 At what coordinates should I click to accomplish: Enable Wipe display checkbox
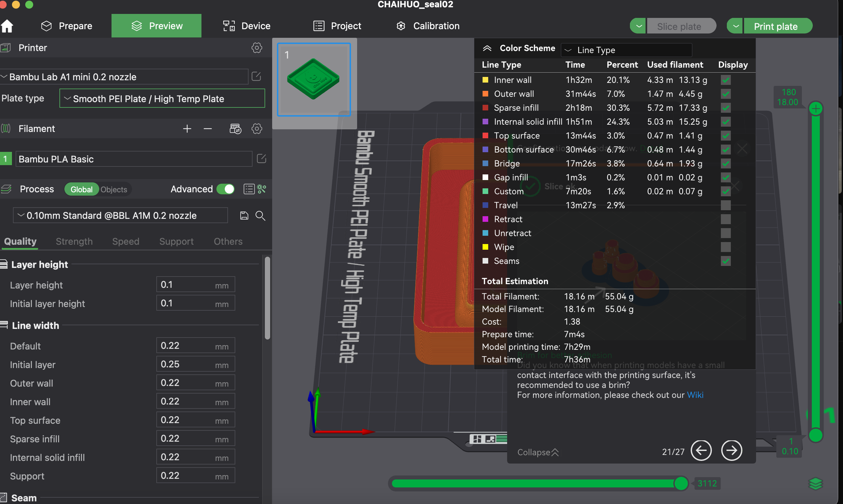(726, 247)
